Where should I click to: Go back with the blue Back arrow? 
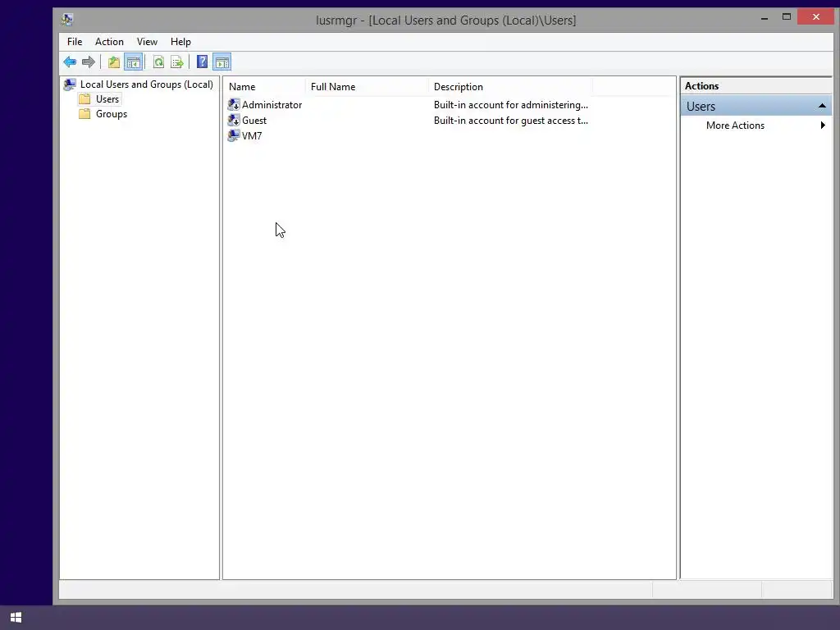click(70, 62)
